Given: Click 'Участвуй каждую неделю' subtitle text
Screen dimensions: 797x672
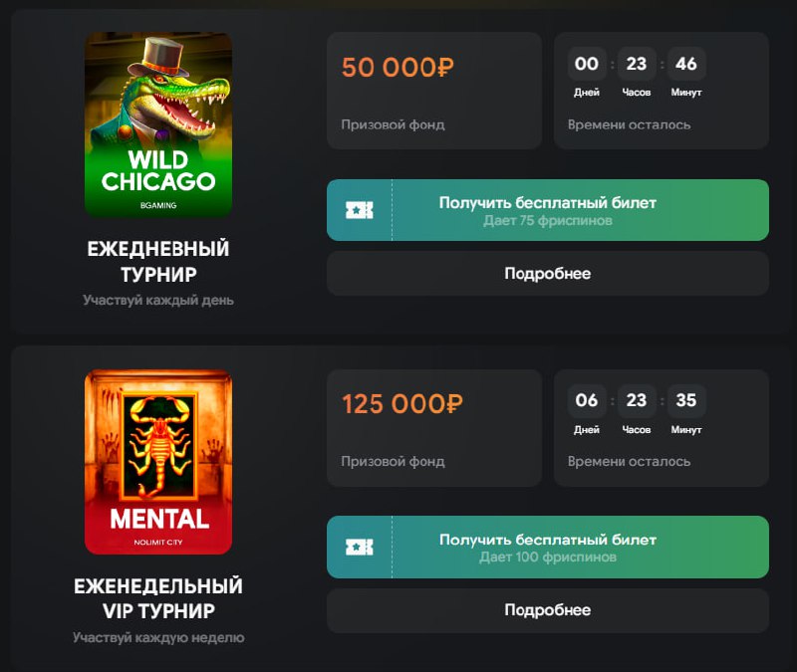Looking at the screenshot, I should pos(158,637).
